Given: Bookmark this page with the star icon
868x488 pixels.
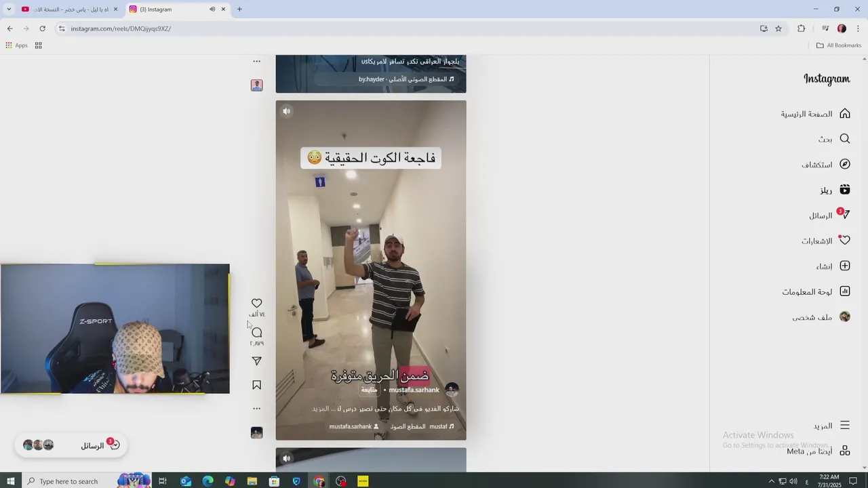Looking at the screenshot, I should tap(778, 28).
